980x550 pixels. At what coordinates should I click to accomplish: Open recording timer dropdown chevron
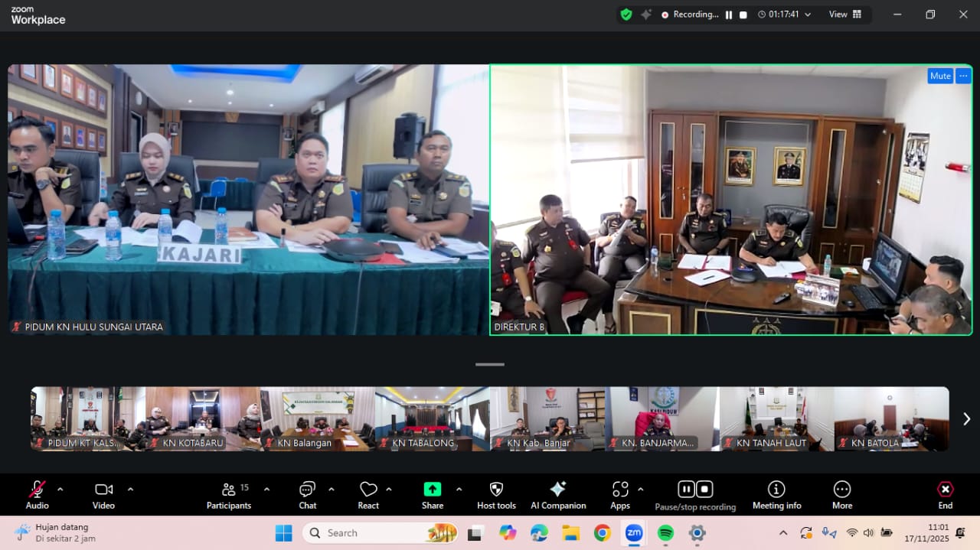pyautogui.click(x=808, y=15)
